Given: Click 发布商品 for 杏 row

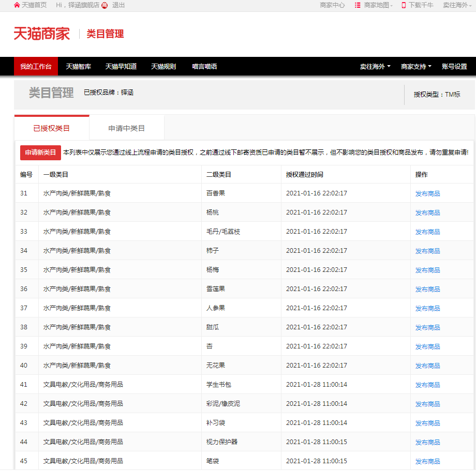Looking at the screenshot, I should pos(427,346).
